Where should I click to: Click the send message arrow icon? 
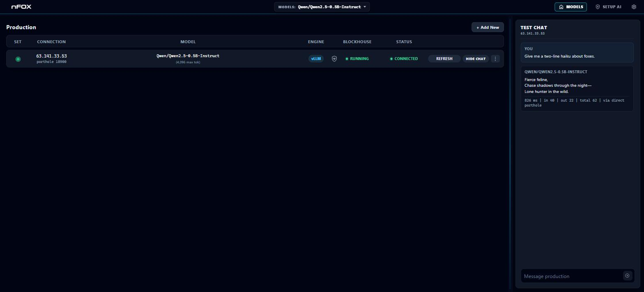[627, 276]
